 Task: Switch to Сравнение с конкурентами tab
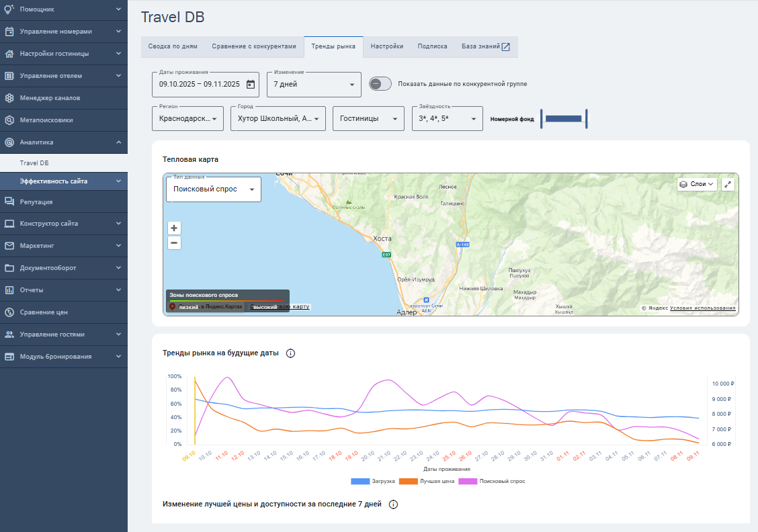point(253,46)
